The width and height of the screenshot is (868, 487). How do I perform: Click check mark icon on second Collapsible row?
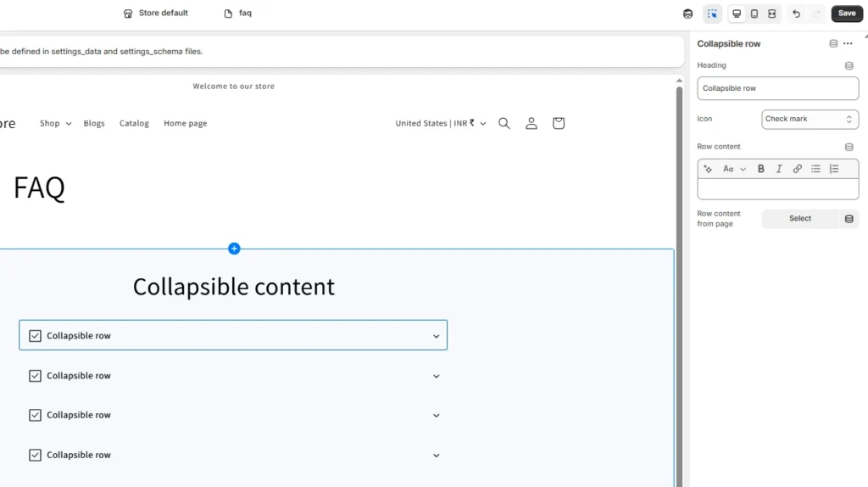[x=35, y=376]
